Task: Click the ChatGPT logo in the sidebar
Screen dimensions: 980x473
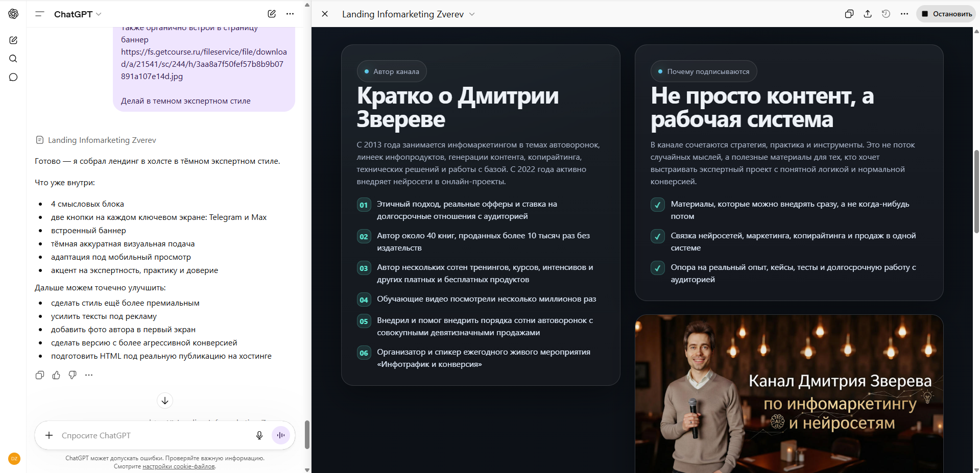Action: [13, 14]
